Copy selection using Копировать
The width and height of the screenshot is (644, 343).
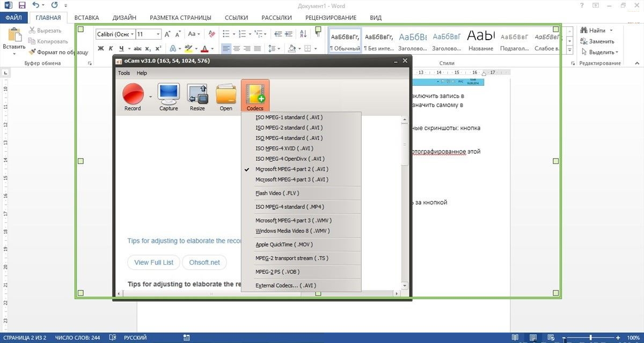[48, 41]
